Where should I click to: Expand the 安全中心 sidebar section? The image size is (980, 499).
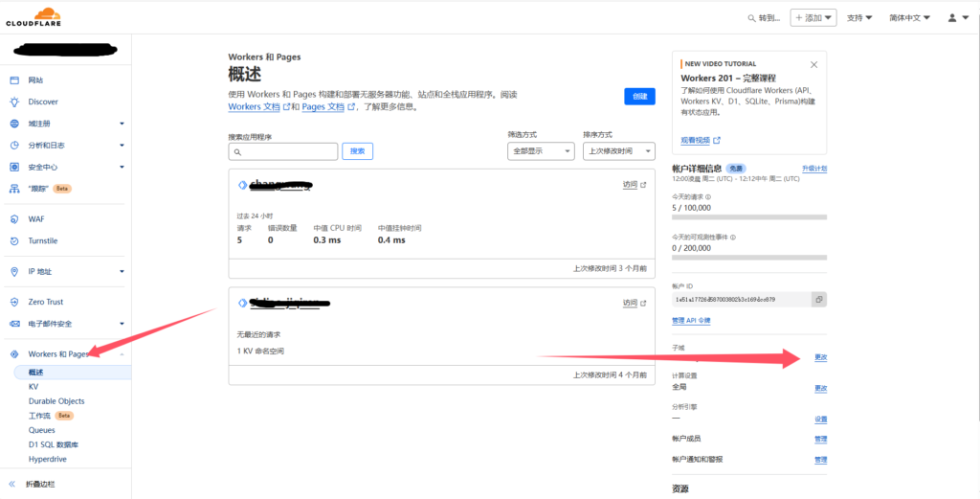point(122,167)
